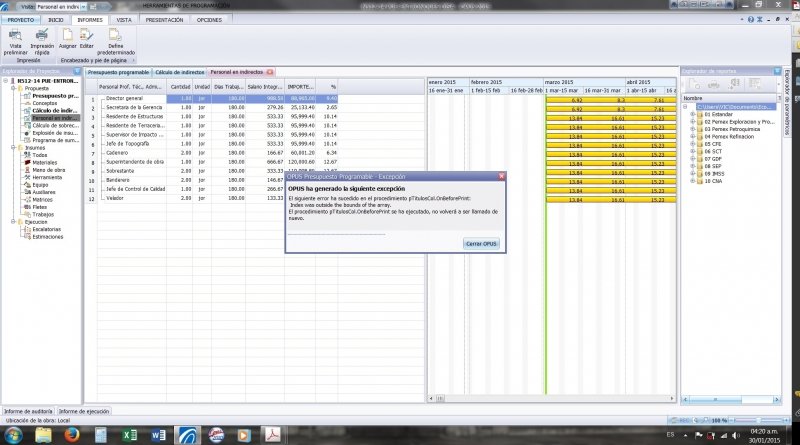This screenshot has height=445, width=800.
Task: Click the Editar header and footer icon
Action: [x=87, y=34]
